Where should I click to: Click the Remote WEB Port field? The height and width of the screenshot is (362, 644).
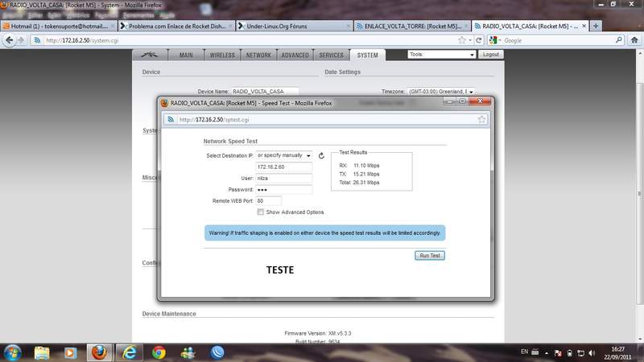coord(269,200)
